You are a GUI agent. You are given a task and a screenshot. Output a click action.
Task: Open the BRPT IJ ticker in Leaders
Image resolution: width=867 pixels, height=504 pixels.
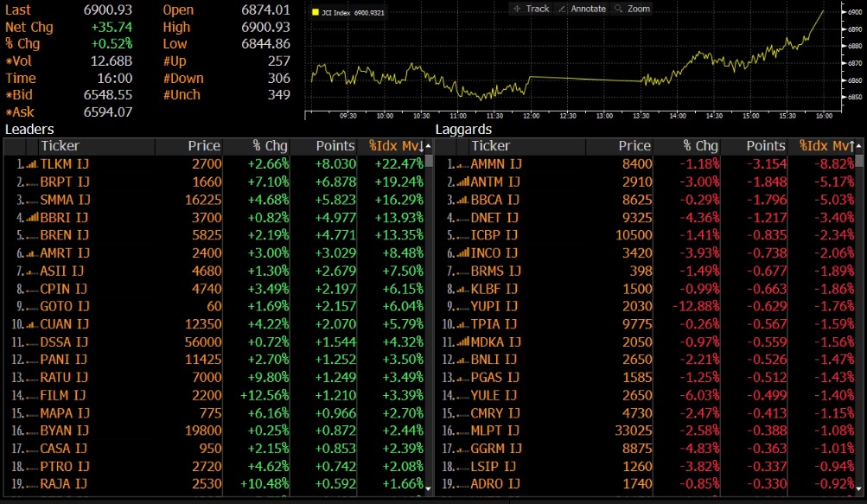[64, 182]
